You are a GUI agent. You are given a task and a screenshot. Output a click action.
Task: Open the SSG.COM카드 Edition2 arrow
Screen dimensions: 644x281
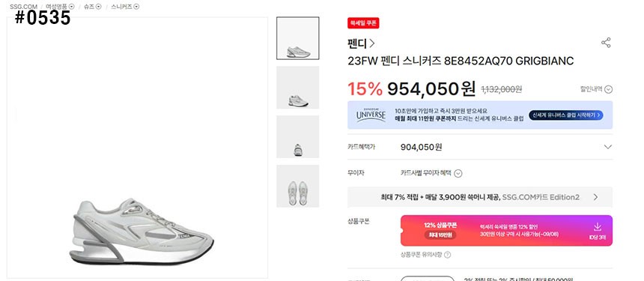(x=596, y=197)
